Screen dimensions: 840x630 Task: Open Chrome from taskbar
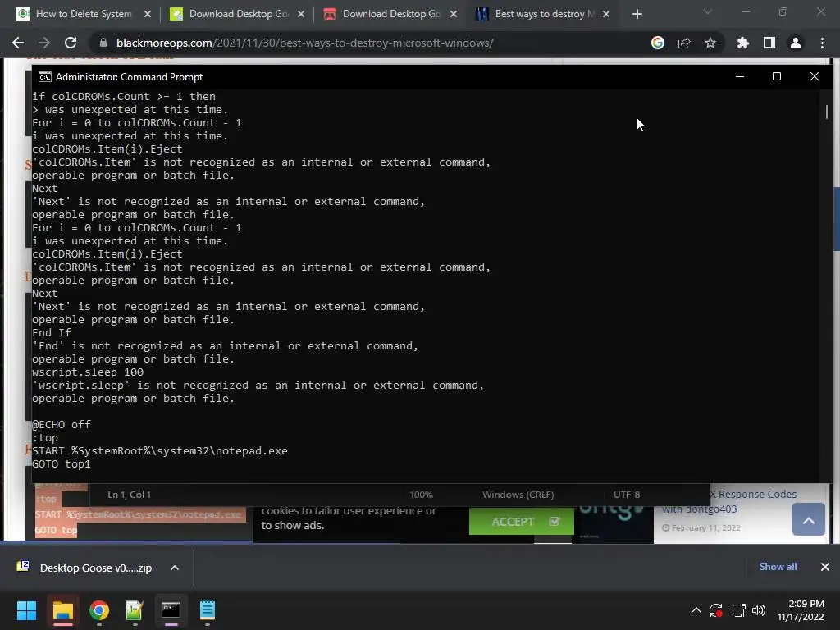pyautogui.click(x=99, y=610)
